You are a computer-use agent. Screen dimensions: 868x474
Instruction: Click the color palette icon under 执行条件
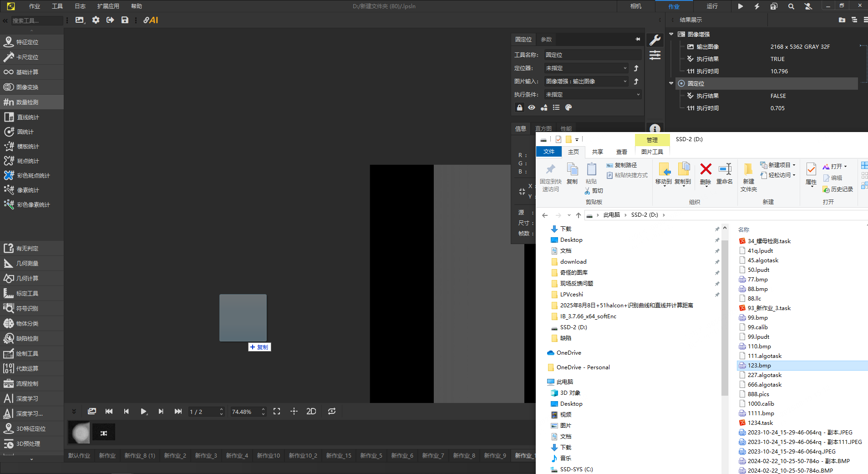click(569, 107)
